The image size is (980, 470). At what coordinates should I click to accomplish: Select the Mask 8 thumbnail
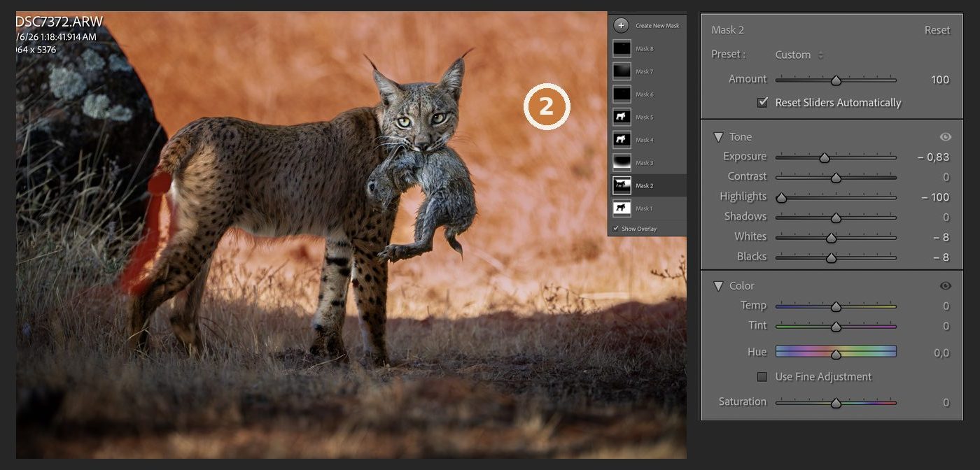point(622,48)
